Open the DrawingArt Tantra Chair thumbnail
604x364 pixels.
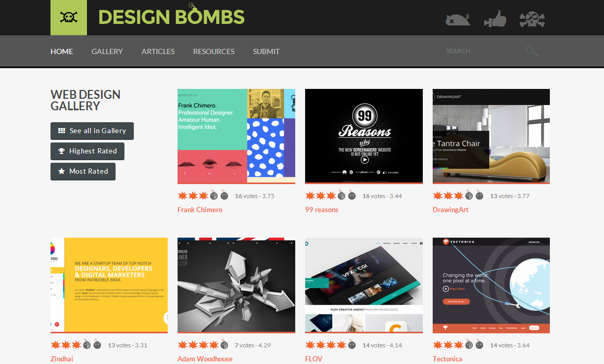click(x=491, y=136)
